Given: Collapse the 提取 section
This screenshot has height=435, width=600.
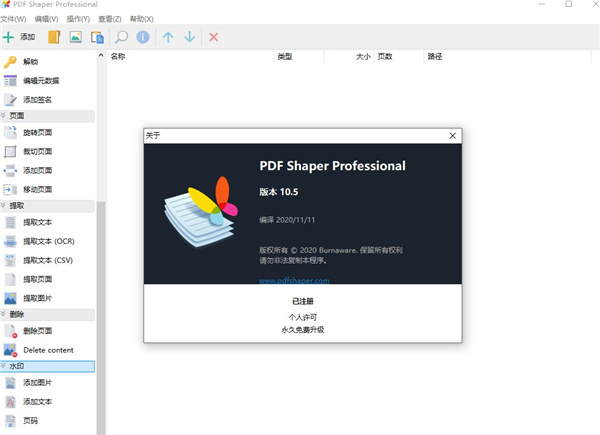Looking at the screenshot, I should [x=3, y=205].
